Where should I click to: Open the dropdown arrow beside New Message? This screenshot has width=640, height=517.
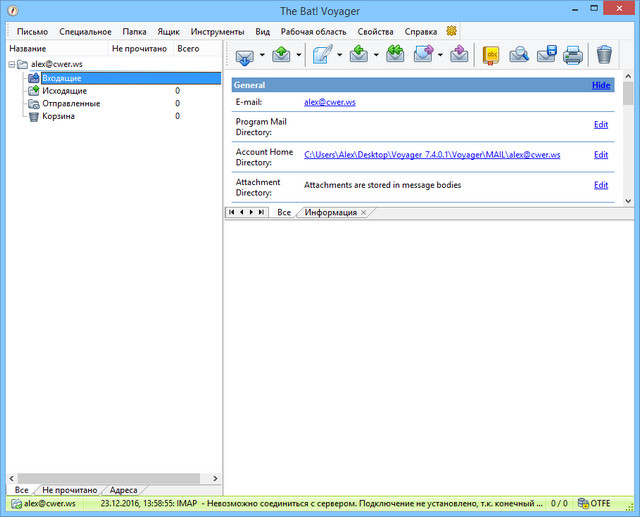coord(340,56)
